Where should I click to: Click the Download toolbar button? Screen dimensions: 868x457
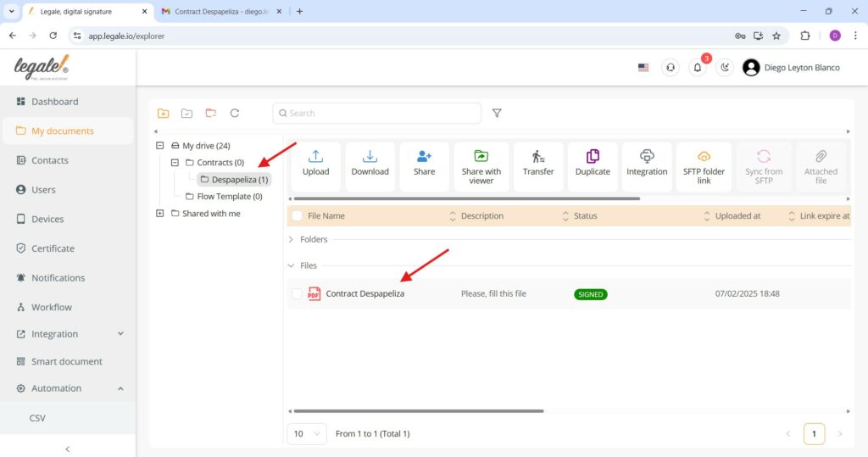tap(370, 167)
